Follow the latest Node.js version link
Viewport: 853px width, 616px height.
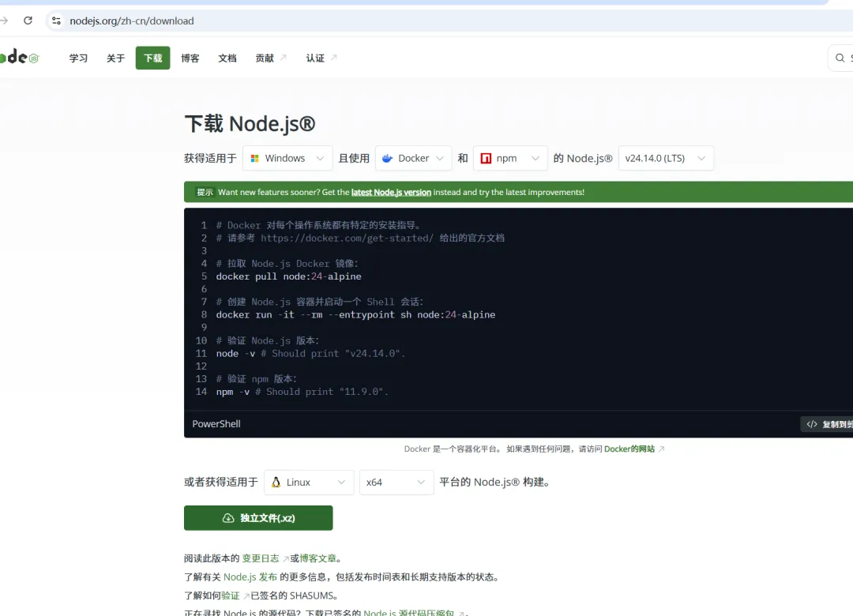pos(391,192)
